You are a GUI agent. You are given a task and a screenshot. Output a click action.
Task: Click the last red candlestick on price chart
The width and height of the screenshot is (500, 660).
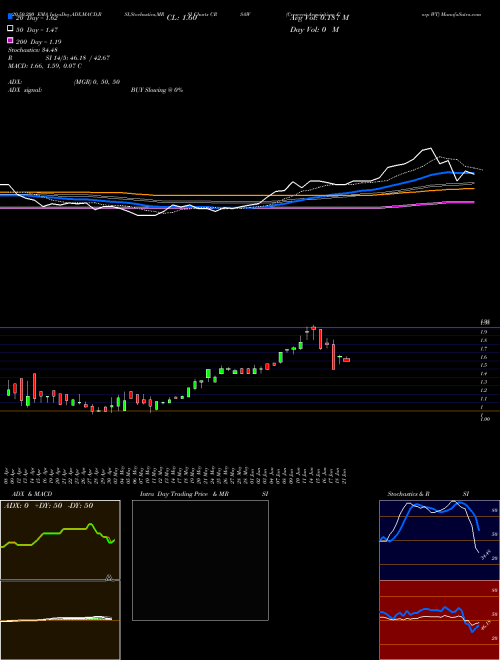(346, 359)
